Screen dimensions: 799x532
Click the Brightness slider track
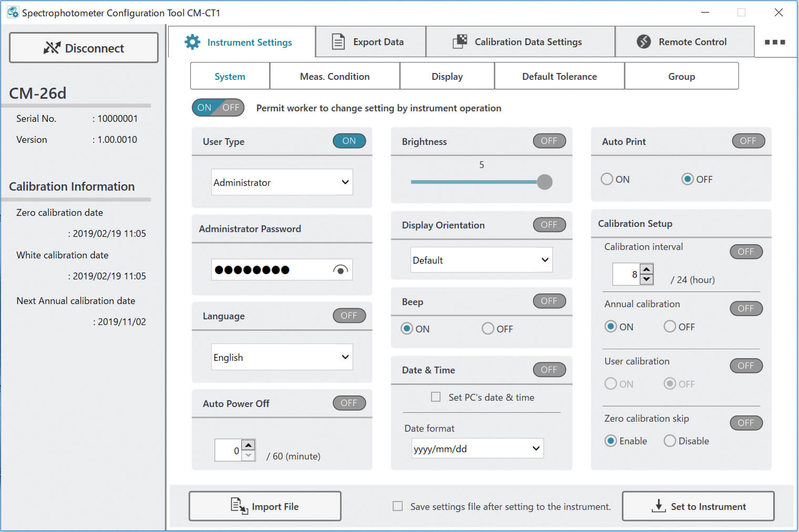click(x=474, y=182)
